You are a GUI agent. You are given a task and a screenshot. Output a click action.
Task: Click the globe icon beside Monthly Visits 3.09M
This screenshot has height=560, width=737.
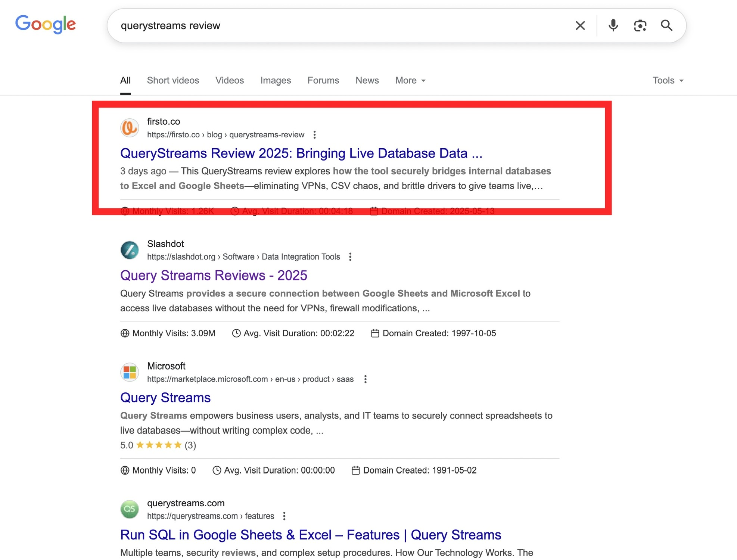tap(125, 333)
